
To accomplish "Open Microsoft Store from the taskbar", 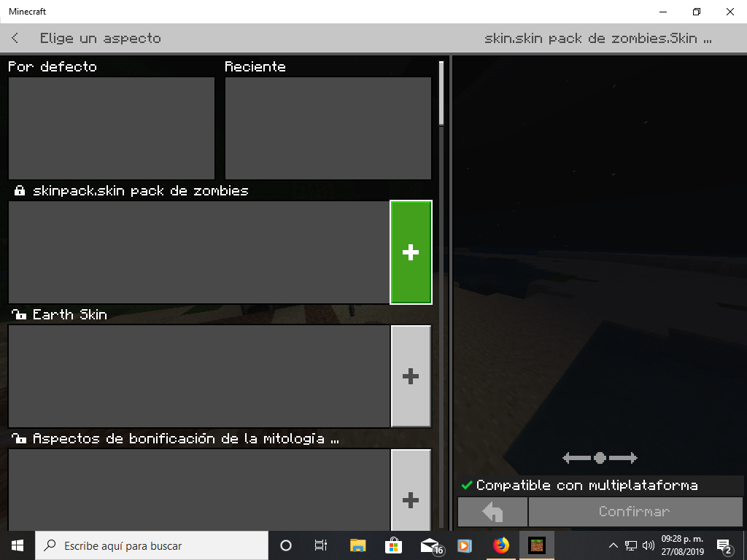I will coord(393,545).
